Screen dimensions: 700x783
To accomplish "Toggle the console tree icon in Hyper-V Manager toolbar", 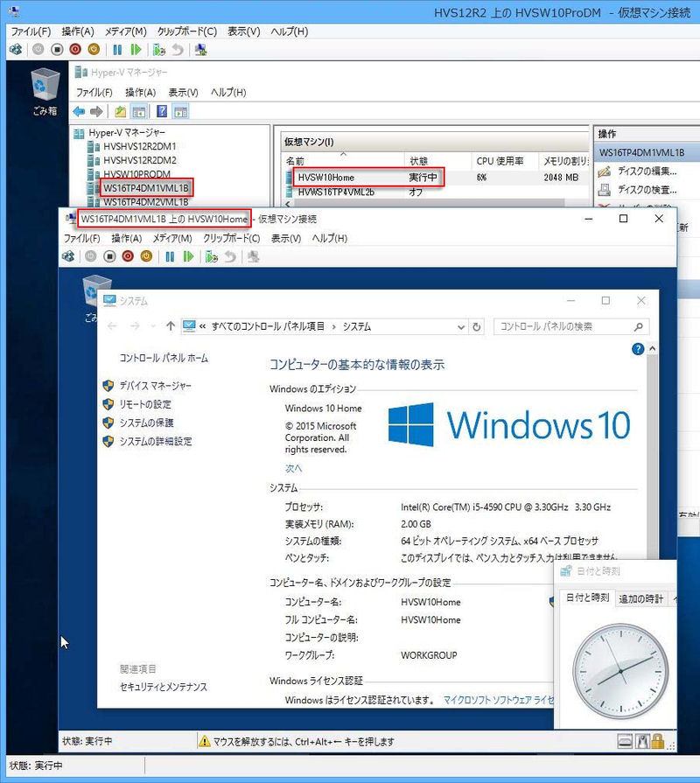I will (139, 111).
